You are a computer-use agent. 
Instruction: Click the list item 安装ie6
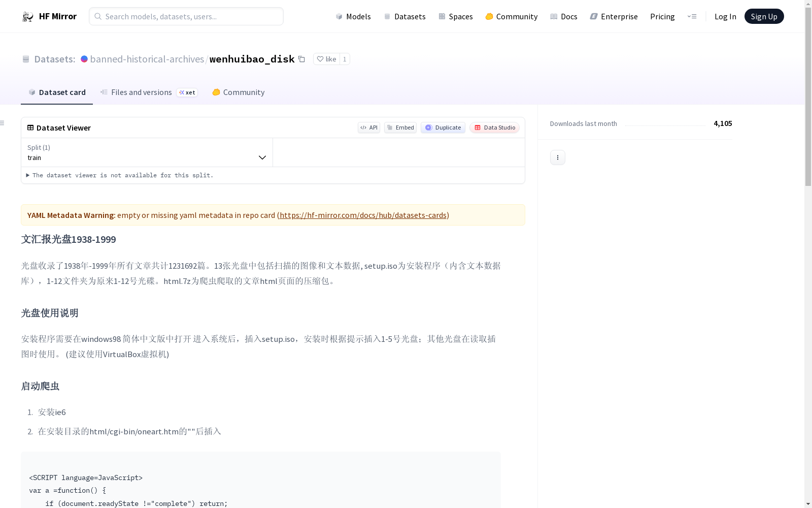point(52,412)
